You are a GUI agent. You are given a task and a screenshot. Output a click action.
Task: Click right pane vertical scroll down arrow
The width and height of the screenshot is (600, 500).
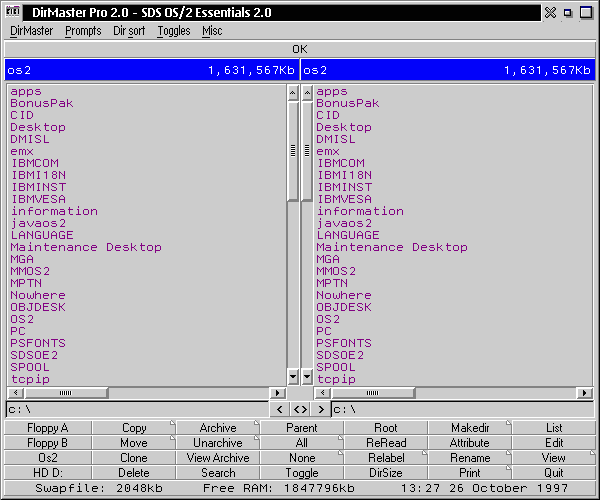click(307, 377)
